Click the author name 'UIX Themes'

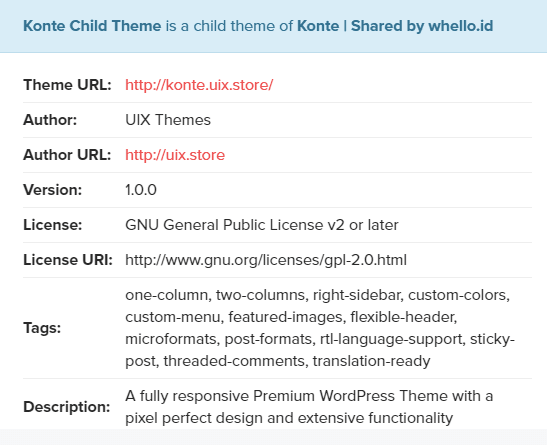[168, 120]
